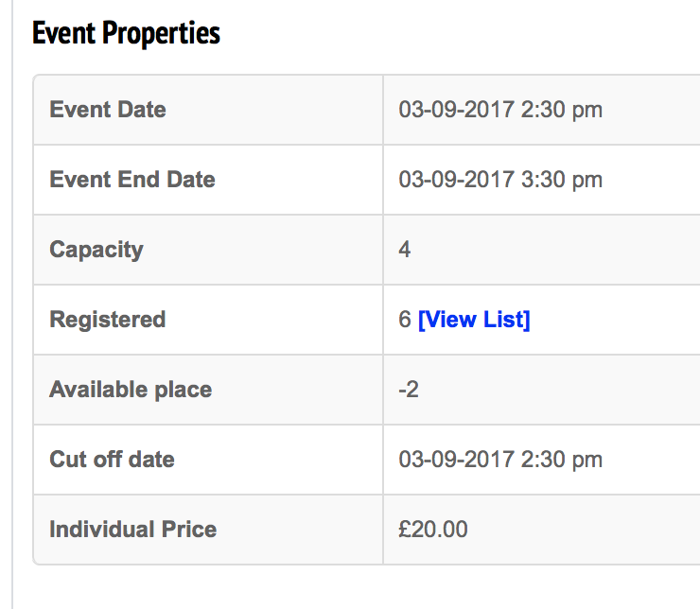
Task: Select the Available place label
Action: pyautogui.click(x=131, y=390)
